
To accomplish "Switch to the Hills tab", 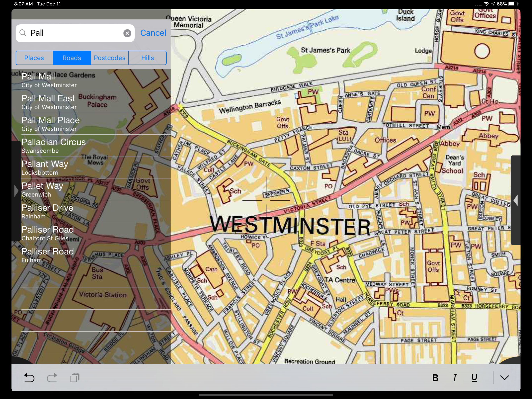I will pyautogui.click(x=148, y=58).
